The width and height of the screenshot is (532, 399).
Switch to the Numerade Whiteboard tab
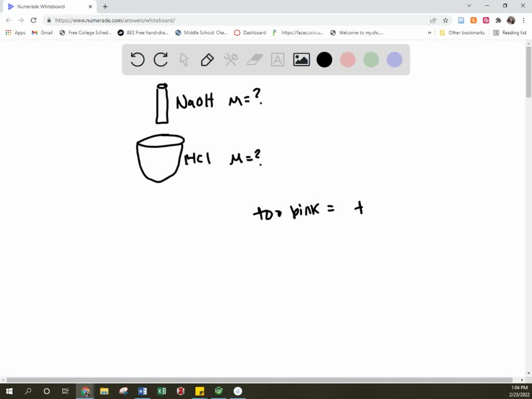47,7
